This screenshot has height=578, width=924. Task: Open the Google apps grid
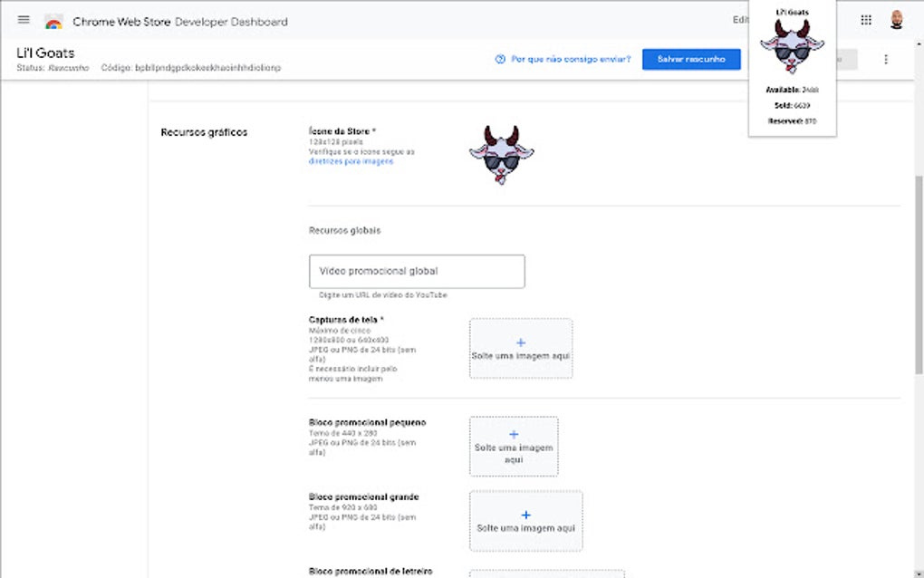pyautogui.click(x=866, y=20)
